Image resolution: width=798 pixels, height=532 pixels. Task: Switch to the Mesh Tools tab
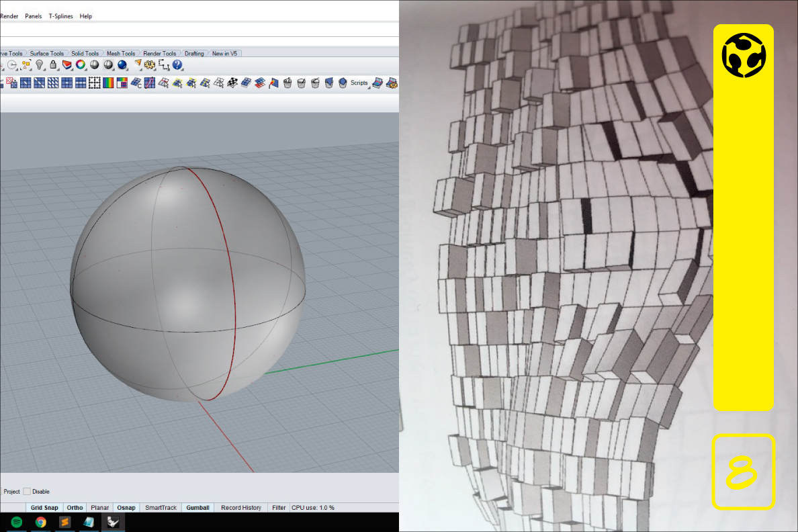tap(121, 54)
